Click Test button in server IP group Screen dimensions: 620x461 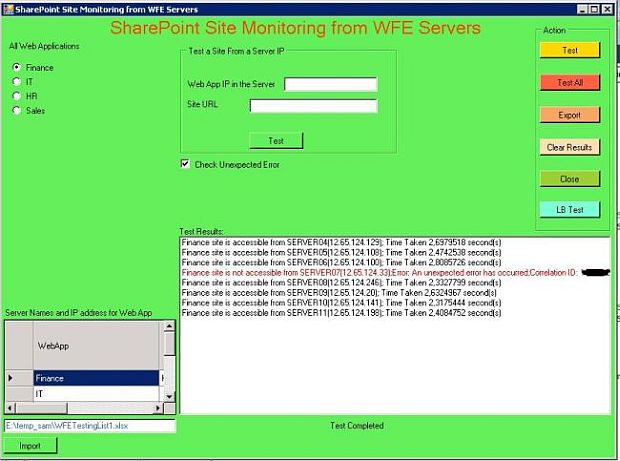pyautogui.click(x=276, y=141)
